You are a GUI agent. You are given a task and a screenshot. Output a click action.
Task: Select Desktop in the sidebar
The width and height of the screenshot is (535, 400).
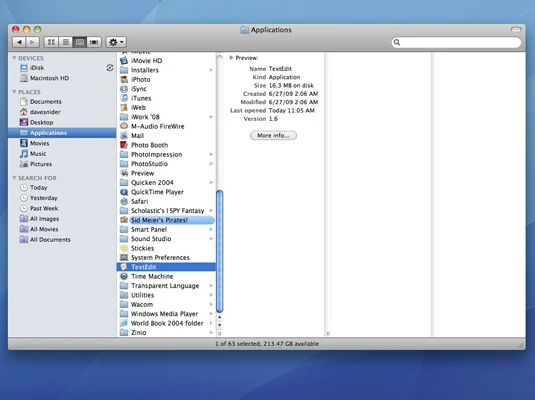click(62, 122)
